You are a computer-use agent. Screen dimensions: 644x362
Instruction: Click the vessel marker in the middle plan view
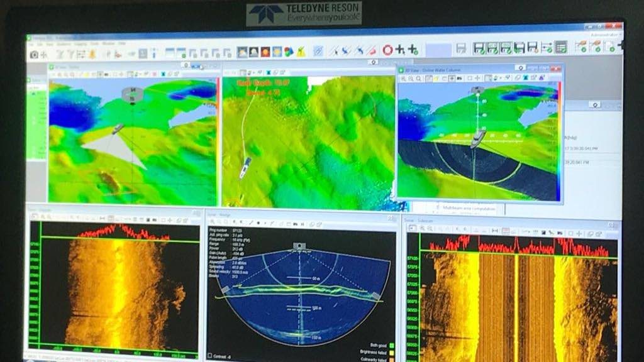point(245,167)
